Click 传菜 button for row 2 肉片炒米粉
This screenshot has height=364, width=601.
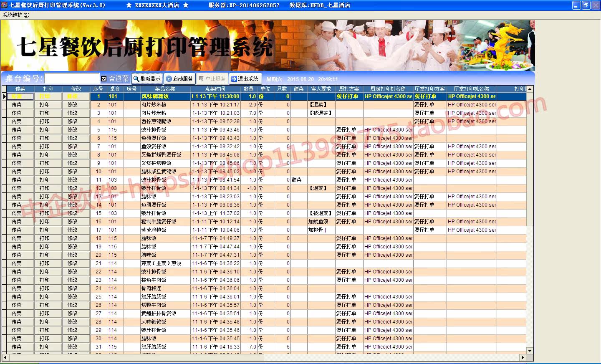[20, 105]
